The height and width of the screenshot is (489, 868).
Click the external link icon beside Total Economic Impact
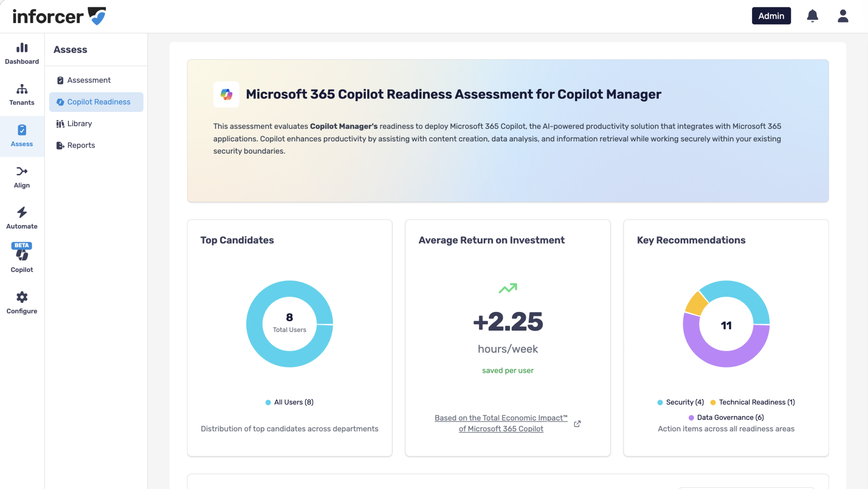click(x=577, y=423)
